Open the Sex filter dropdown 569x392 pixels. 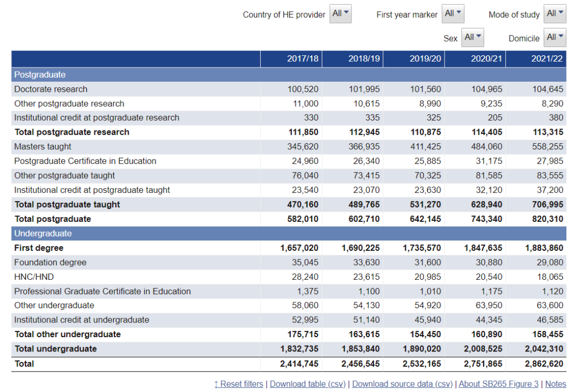point(473,37)
